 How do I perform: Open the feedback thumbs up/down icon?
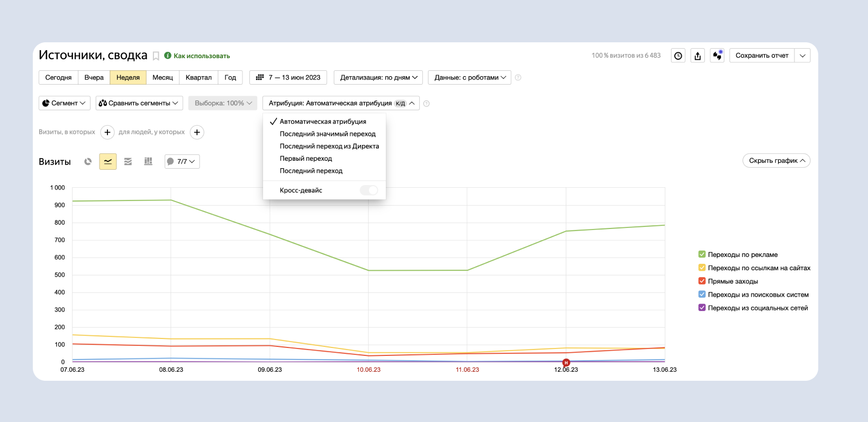pos(717,56)
